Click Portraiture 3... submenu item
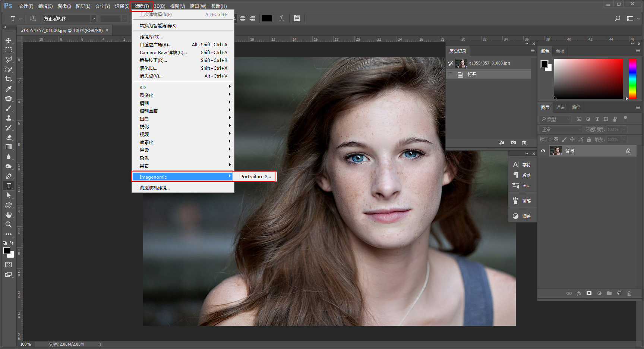 pyautogui.click(x=255, y=177)
